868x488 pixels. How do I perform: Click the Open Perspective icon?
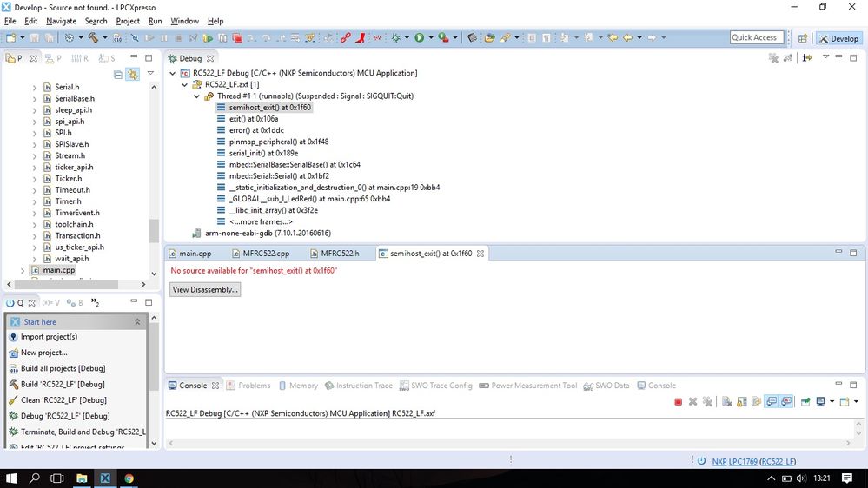pos(803,38)
